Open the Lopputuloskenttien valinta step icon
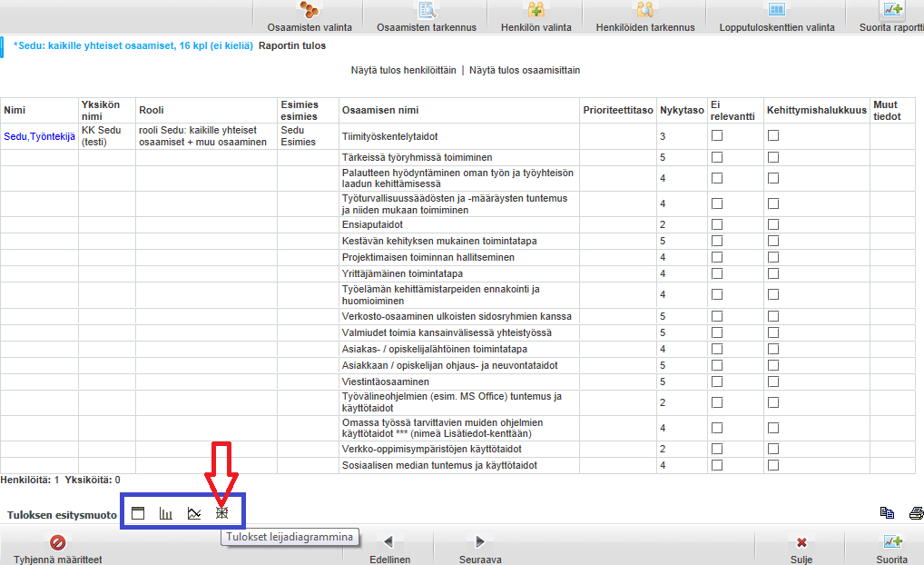 point(777,9)
